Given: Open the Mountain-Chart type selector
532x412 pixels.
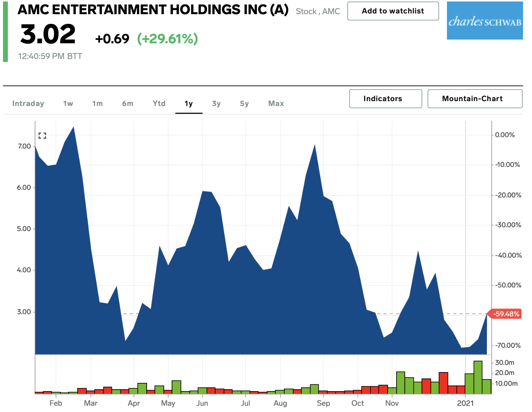Looking at the screenshot, I should point(475,99).
